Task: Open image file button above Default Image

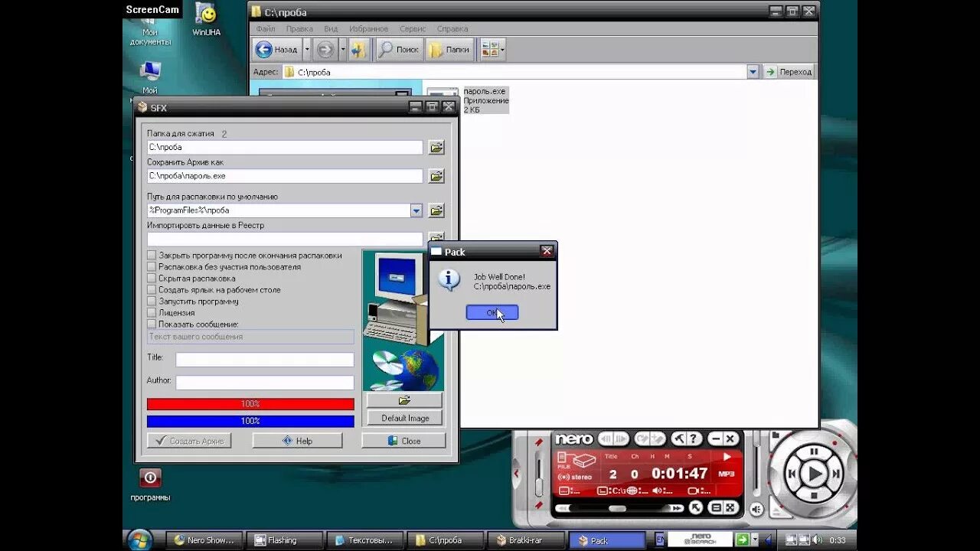Action: [x=404, y=400]
